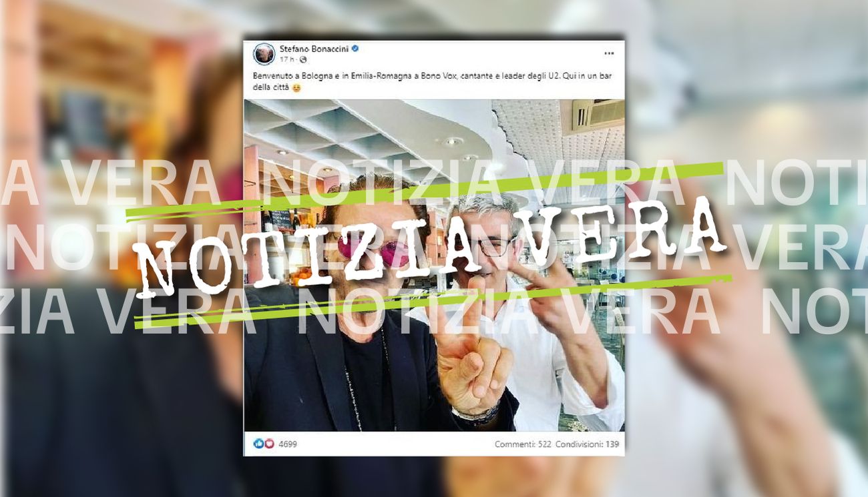Open the Stefano Bonaccini name link
This screenshot has height=497, width=868.
pos(314,49)
